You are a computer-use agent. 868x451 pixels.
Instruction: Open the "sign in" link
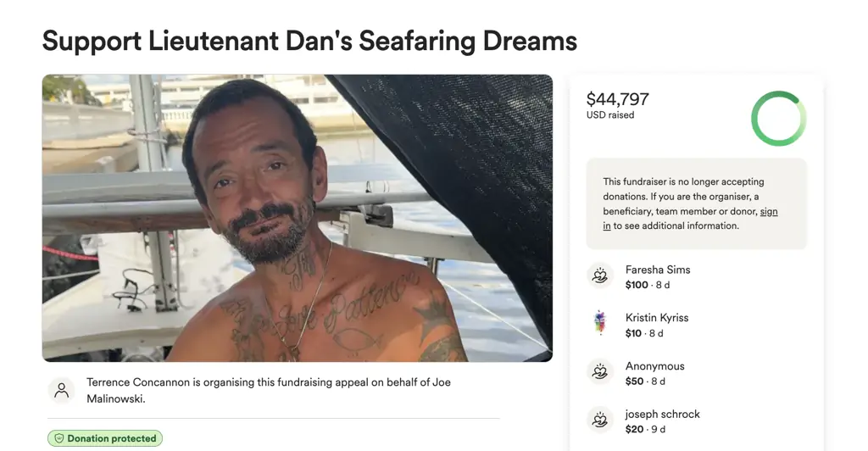pyautogui.click(x=767, y=211)
